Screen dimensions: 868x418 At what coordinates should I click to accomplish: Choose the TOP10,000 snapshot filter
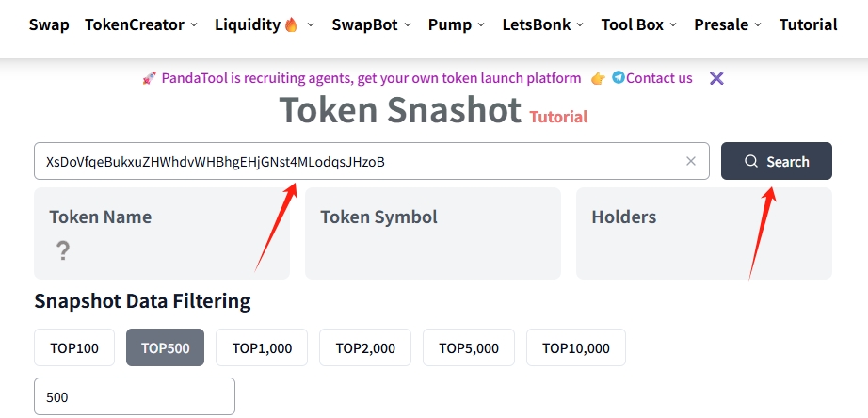pyautogui.click(x=575, y=347)
